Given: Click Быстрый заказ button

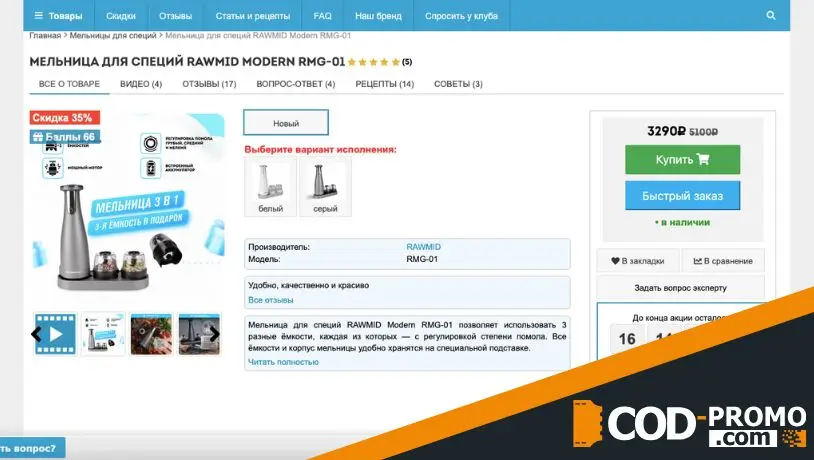Looking at the screenshot, I should click(x=682, y=196).
